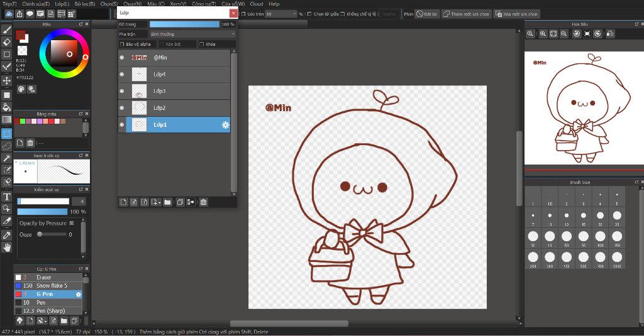Adjust the Ooze slider
Viewport: 644px width, 336px height.
(x=52, y=235)
